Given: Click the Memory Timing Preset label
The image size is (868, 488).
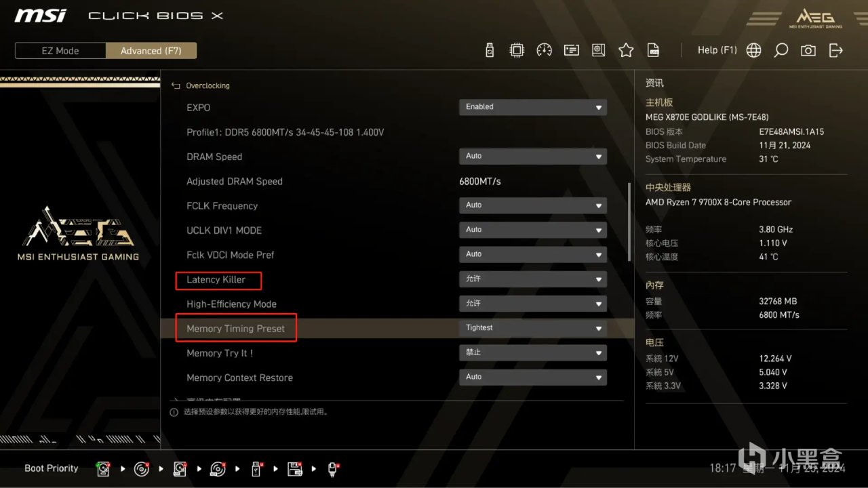Looking at the screenshot, I should click(x=236, y=329).
